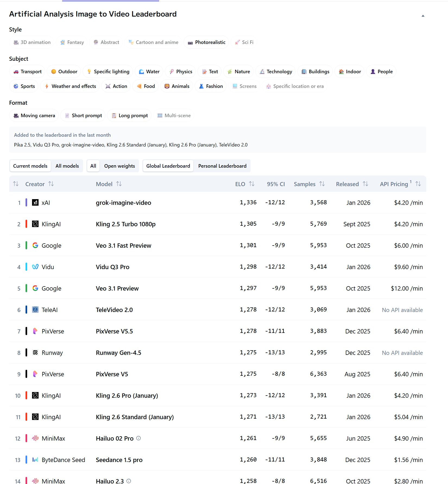448x484 pixels.
Task: Click the xAI logo next to grok-imagine-video
Action: coord(35,203)
